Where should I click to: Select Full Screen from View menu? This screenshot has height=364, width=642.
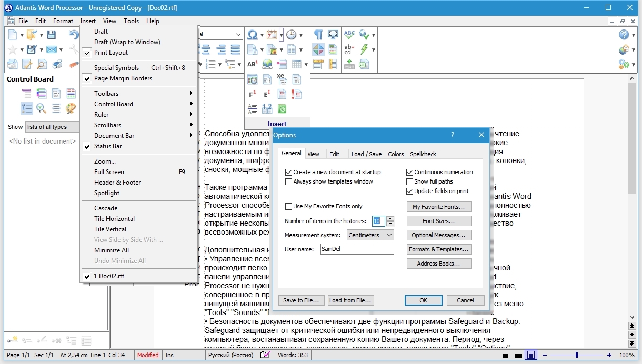coord(109,172)
